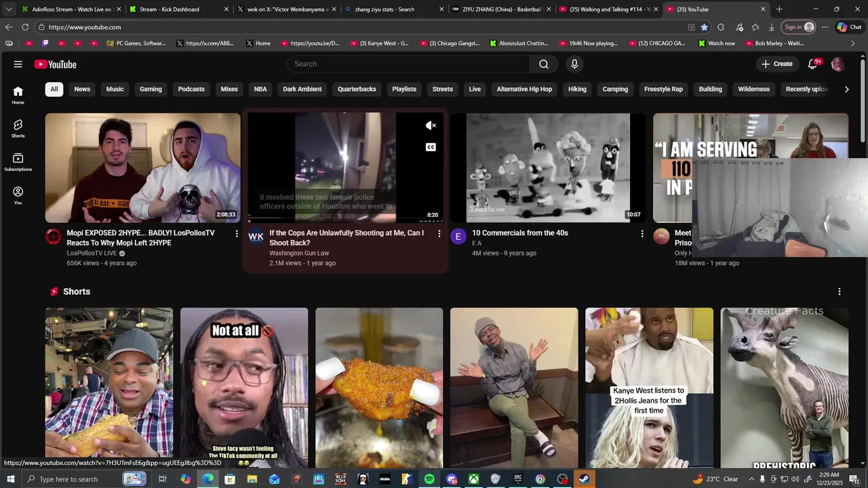Screen dimensions: 868x488
Task: Click browser Sign in button
Action: coord(800,27)
